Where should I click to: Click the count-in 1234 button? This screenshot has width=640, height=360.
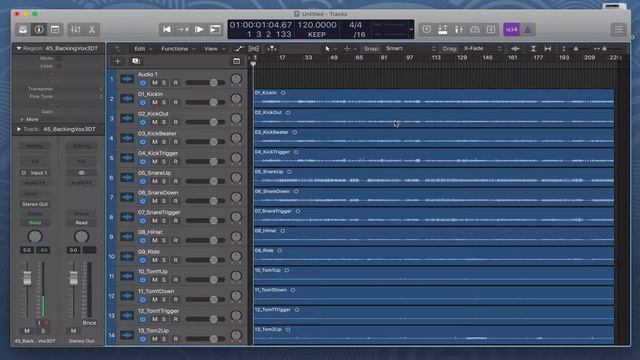coord(511,29)
